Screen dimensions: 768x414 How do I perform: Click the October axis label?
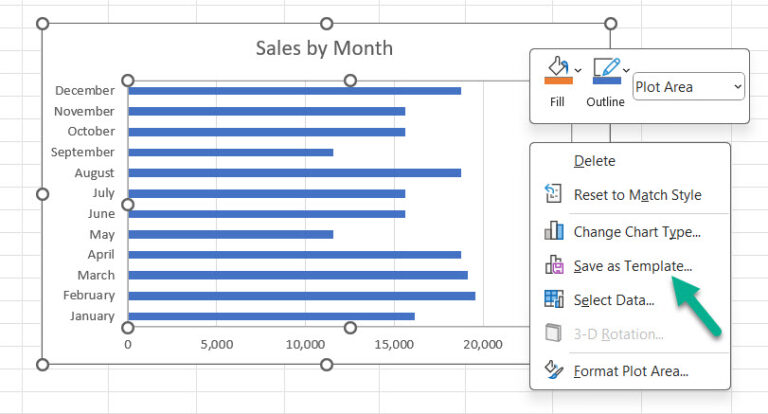[92, 131]
